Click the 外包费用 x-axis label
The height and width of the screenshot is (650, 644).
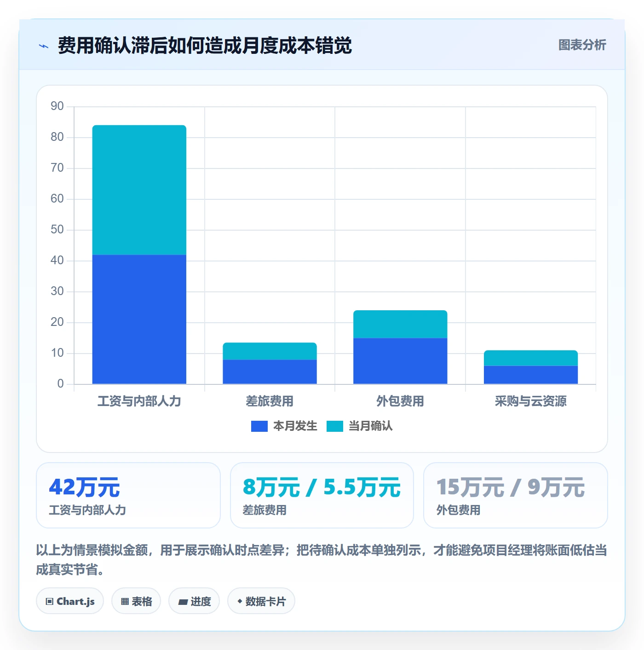pos(400,401)
